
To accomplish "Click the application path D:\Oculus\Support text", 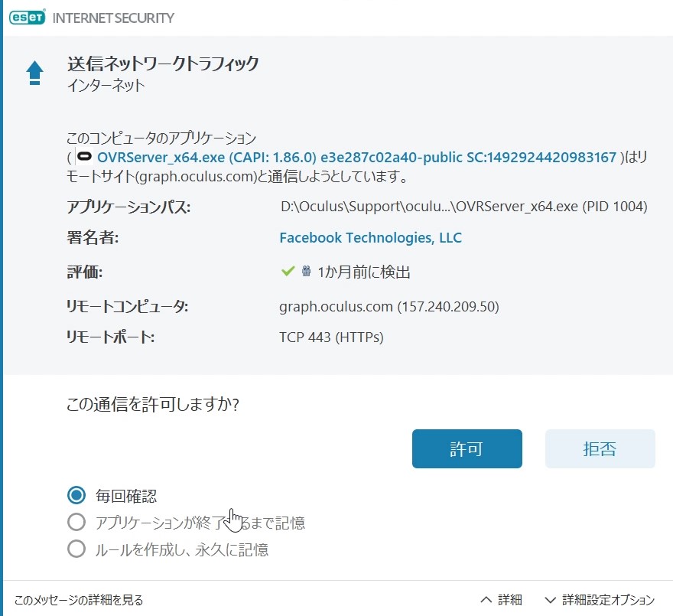I will click(x=464, y=207).
